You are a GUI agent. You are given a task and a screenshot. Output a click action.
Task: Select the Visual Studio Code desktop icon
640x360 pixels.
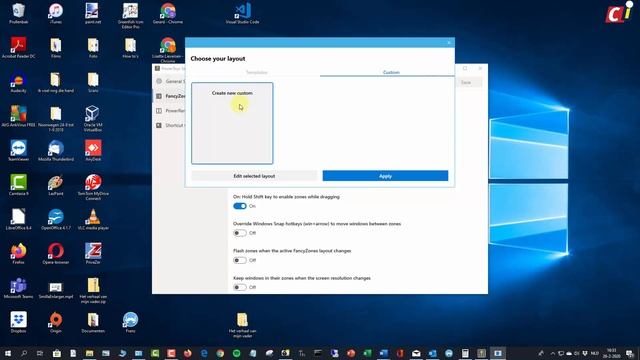(242, 13)
